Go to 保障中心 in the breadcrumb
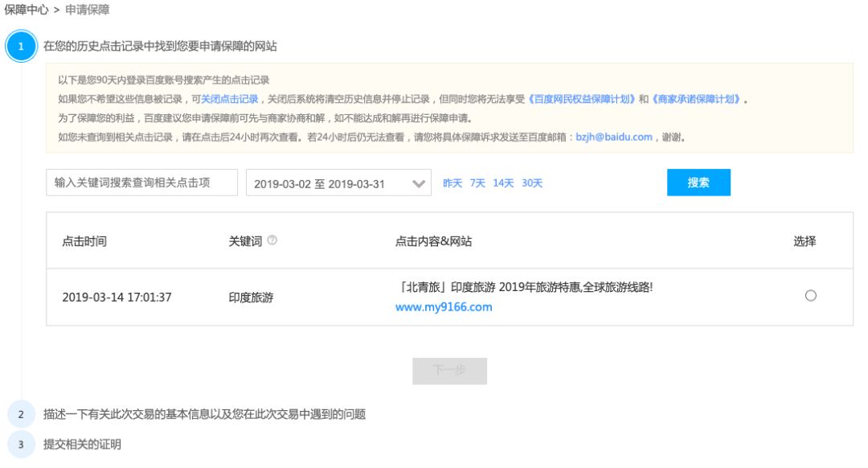The image size is (868, 468). click(x=27, y=10)
